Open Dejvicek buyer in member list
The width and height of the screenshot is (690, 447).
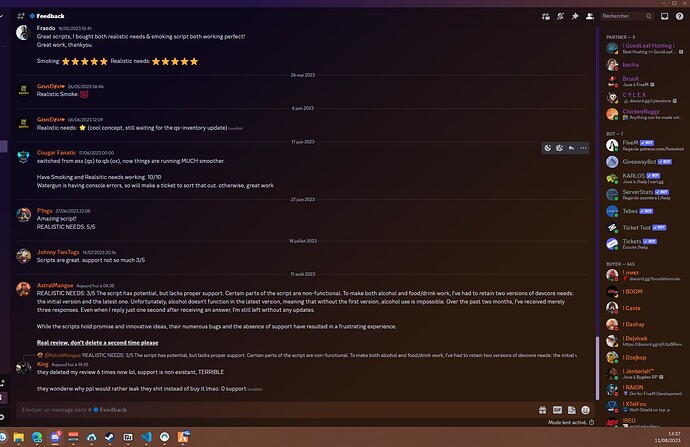coord(644,341)
